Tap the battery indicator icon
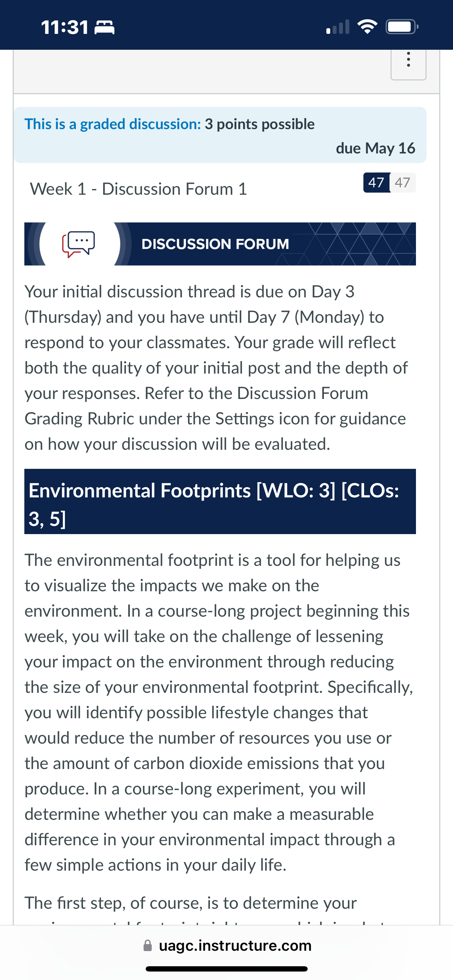Screen dimensions: 453x980 point(402,27)
